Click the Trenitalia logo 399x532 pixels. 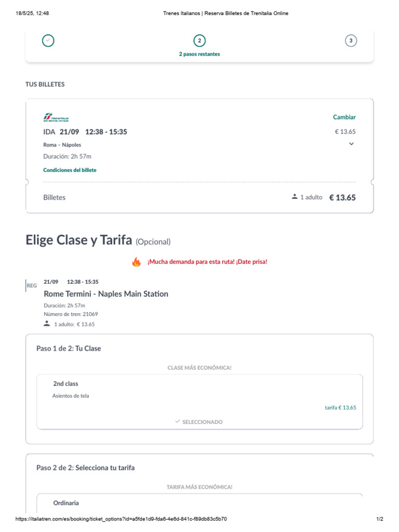[56, 117]
